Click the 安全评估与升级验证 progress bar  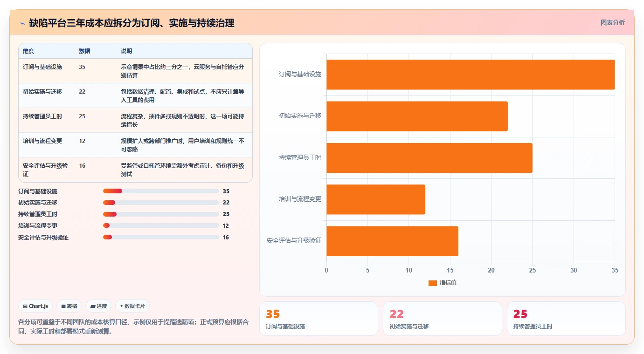click(x=161, y=238)
